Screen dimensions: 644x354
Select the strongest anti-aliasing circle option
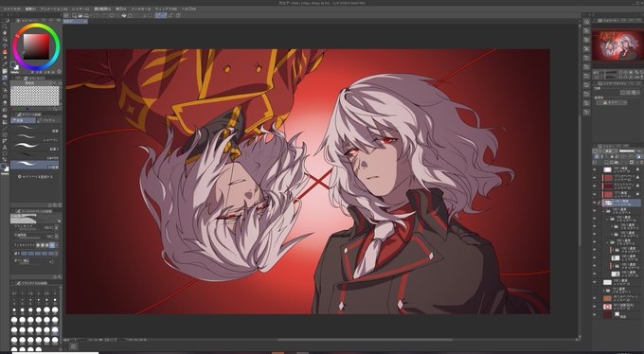pos(52,245)
